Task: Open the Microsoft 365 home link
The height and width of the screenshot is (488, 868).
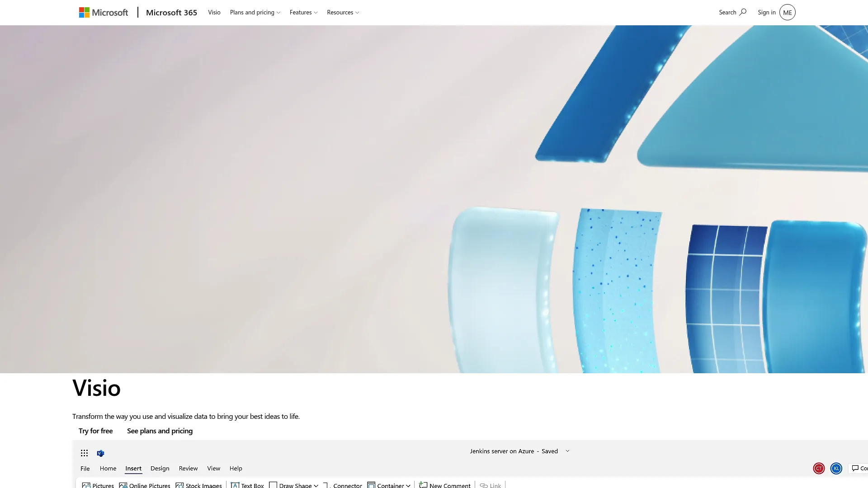Action: [171, 13]
